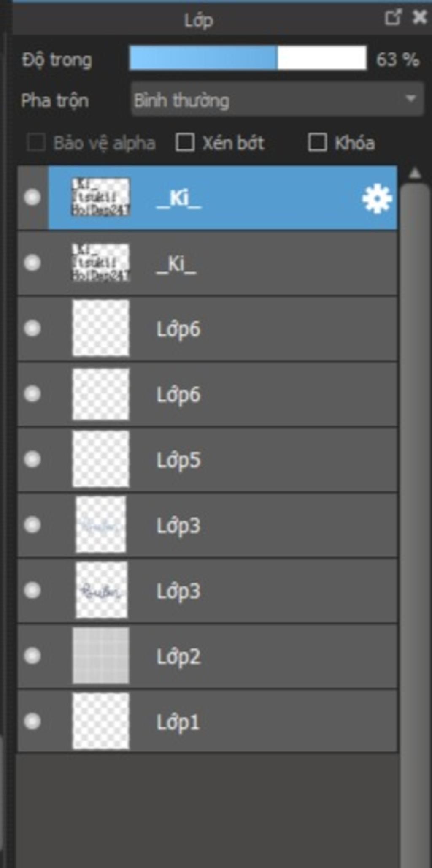Toggle visibility of Lớp5 layer
This screenshot has width=432, height=868.
pos(32,459)
